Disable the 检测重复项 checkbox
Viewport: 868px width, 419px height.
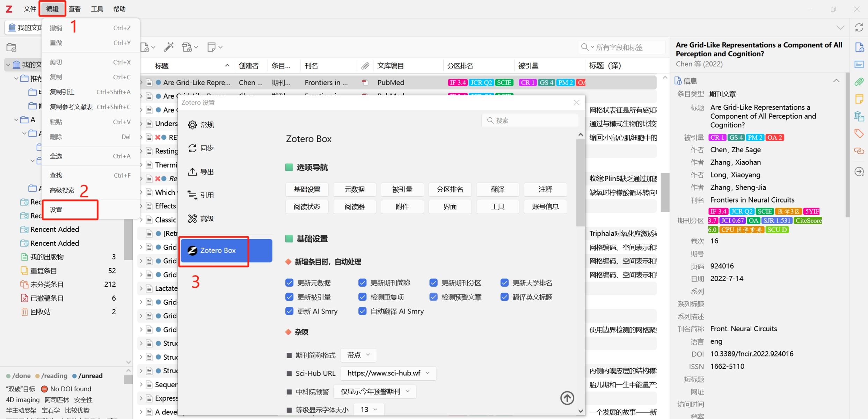[x=362, y=296]
